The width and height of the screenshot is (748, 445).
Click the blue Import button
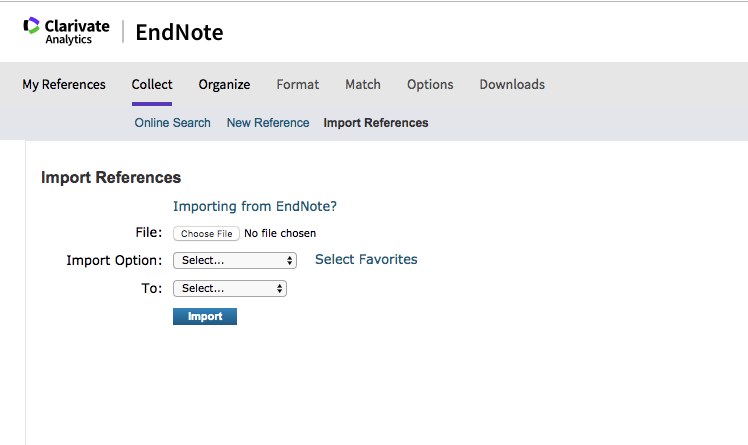(x=205, y=317)
